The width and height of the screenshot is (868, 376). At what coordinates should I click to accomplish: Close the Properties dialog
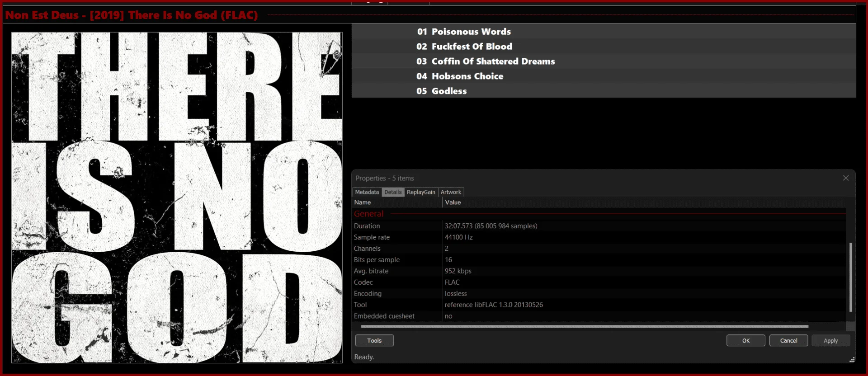(x=845, y=178)
